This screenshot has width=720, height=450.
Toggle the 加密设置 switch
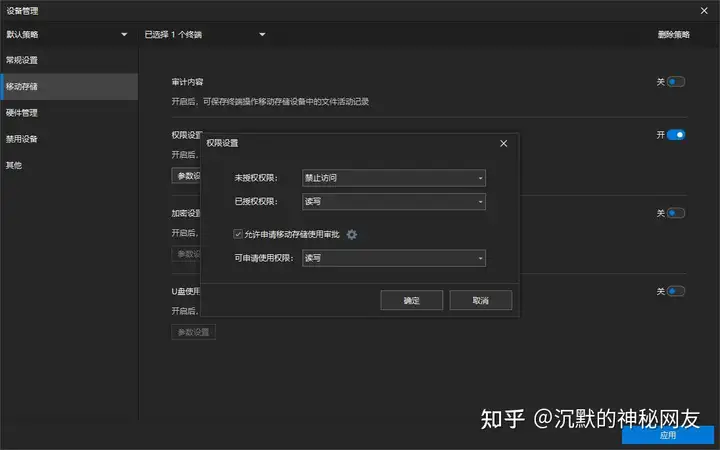pos(676,213)
